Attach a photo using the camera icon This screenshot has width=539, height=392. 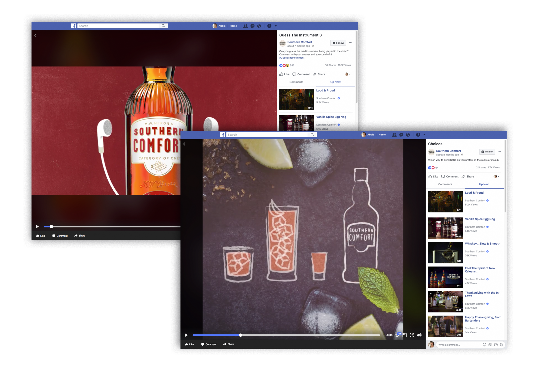(490, 345)
